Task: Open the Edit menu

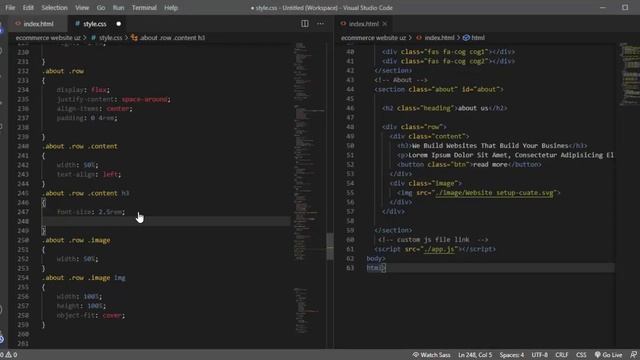Action: click(28, 8)
